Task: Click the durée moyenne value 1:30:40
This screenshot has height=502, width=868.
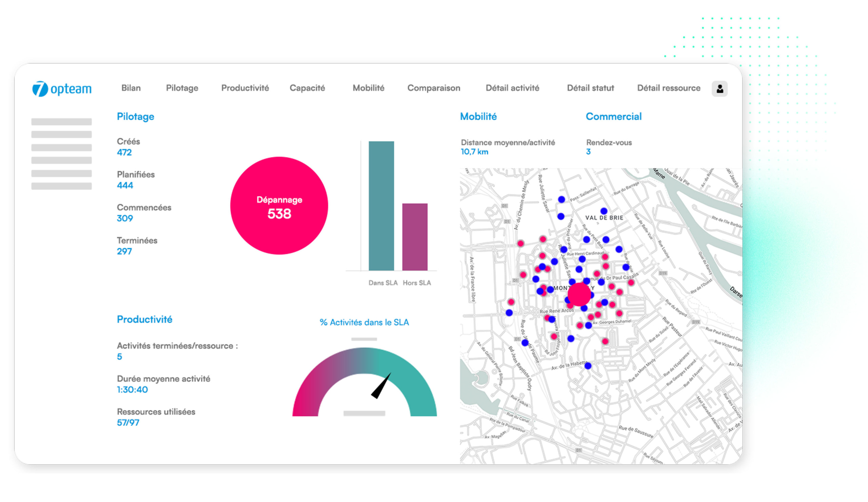Action: pyautogui.click(x=132, y=390)
